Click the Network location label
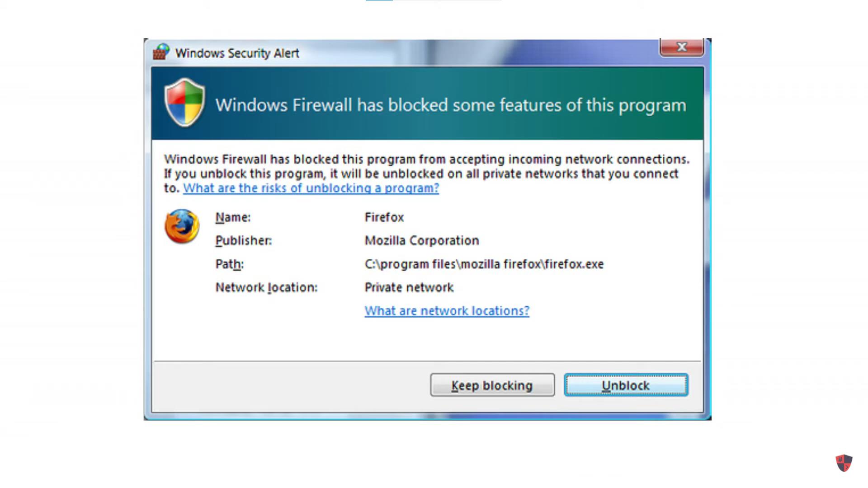This screenshot has height=488, width=868. [267, 287]
